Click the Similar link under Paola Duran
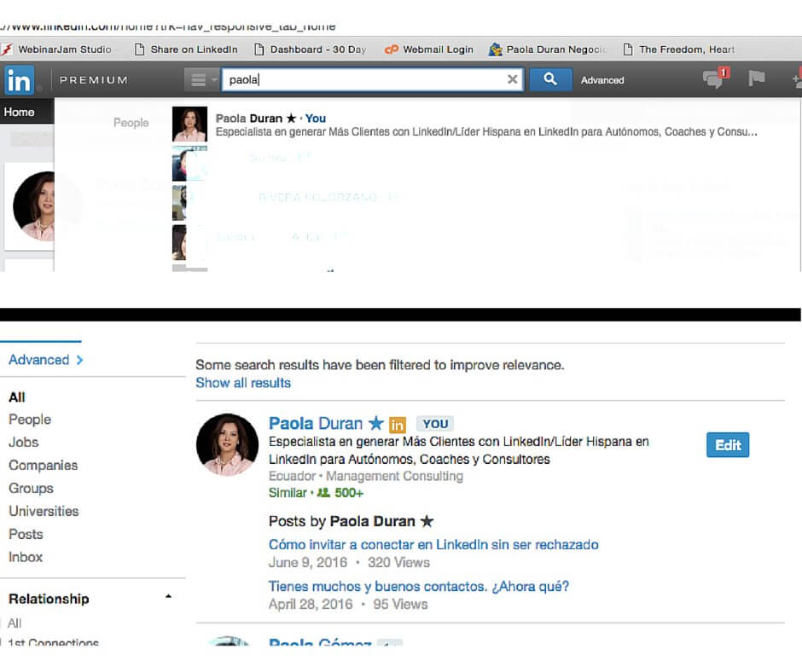This screenshot has width=802, height=672. (288, 493)
